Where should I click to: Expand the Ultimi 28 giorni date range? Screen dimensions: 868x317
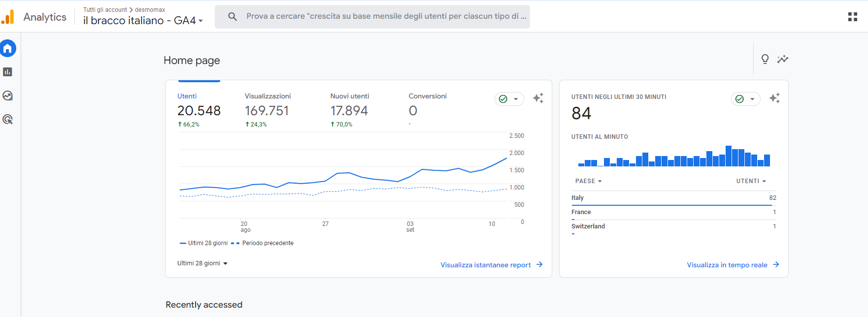point(202,263)
